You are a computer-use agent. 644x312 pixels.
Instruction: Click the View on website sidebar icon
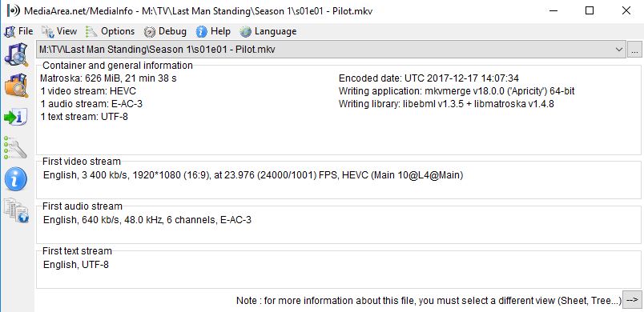pos(16,210)
